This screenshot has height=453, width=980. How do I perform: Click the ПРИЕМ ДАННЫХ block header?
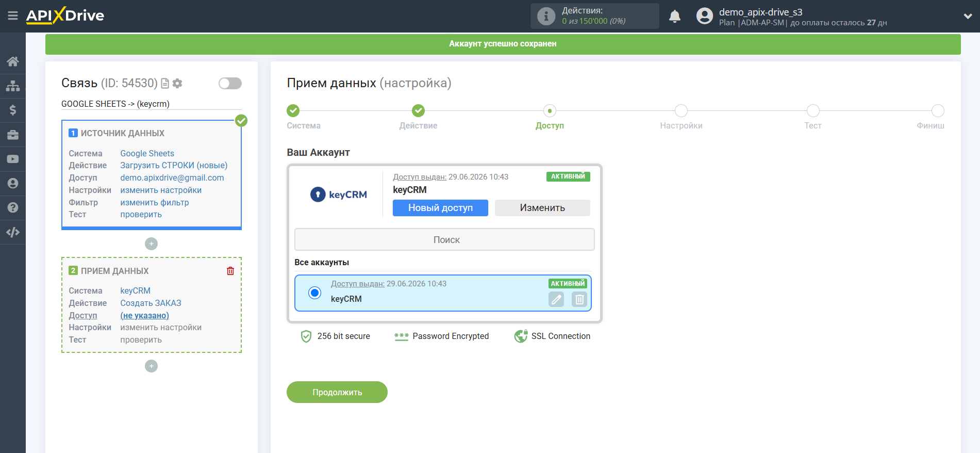pyautogui.click(x=114, y=271)
